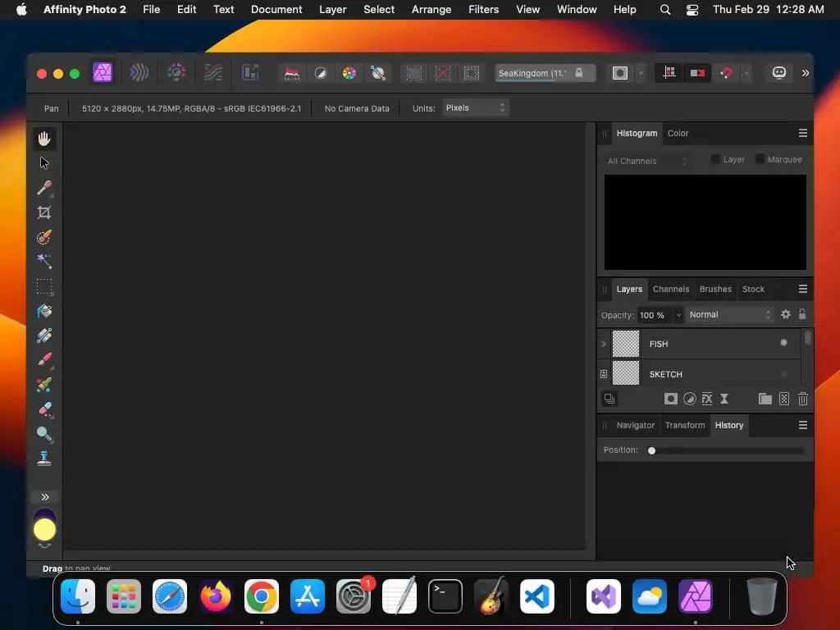Image resolution: width=840 pixels, height=630 pixels.
Task: Switch to the Liquify Persona
Action: click(139, 72)
